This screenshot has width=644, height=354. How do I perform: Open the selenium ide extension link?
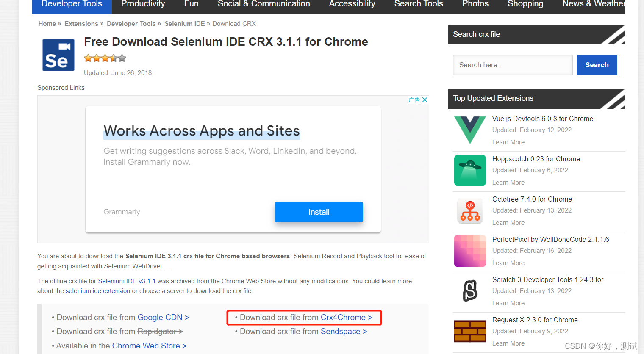click(x=98, y=291)
